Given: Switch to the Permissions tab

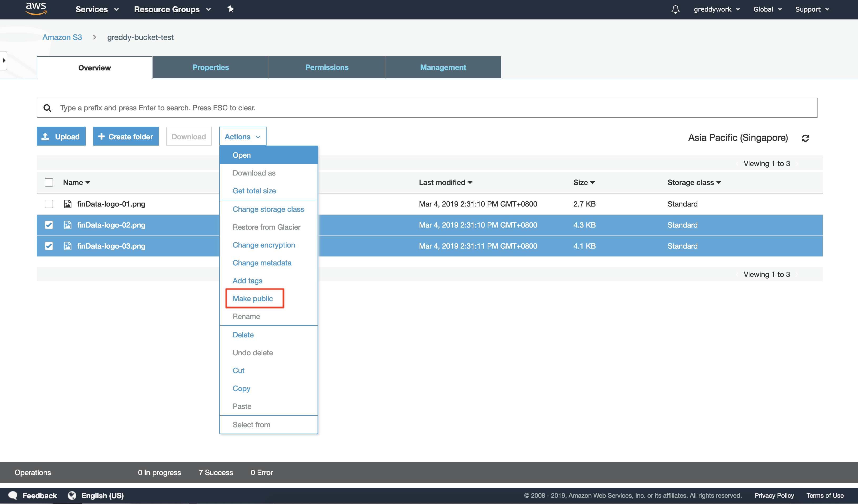Looking at the screenshot, I should pyautogui.click(x=326, y=67).
